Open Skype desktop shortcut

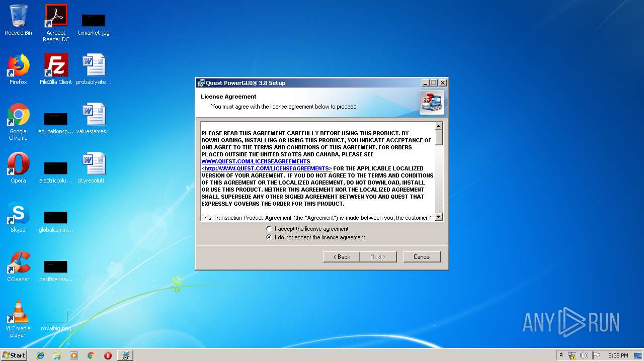[x=18, y=217]
